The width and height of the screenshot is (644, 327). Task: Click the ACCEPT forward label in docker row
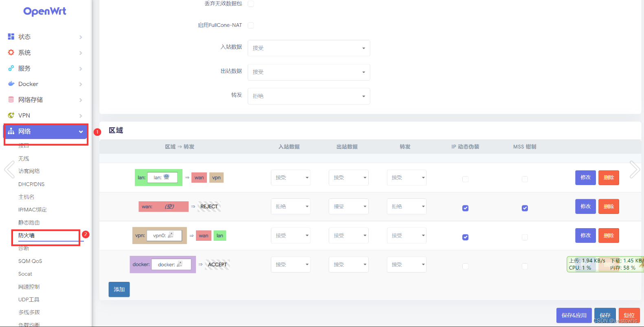point(217,264)
